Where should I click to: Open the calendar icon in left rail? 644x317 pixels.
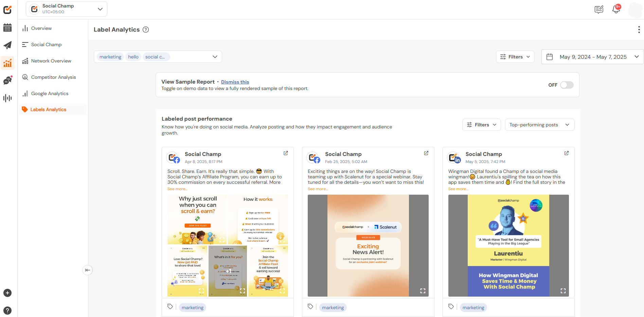7,28
